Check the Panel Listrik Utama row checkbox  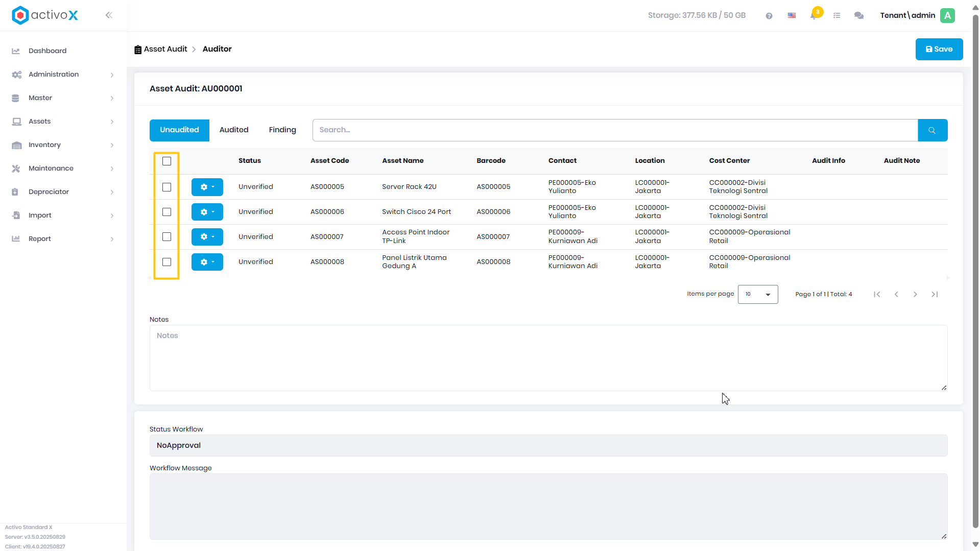(x=166, y=262)
